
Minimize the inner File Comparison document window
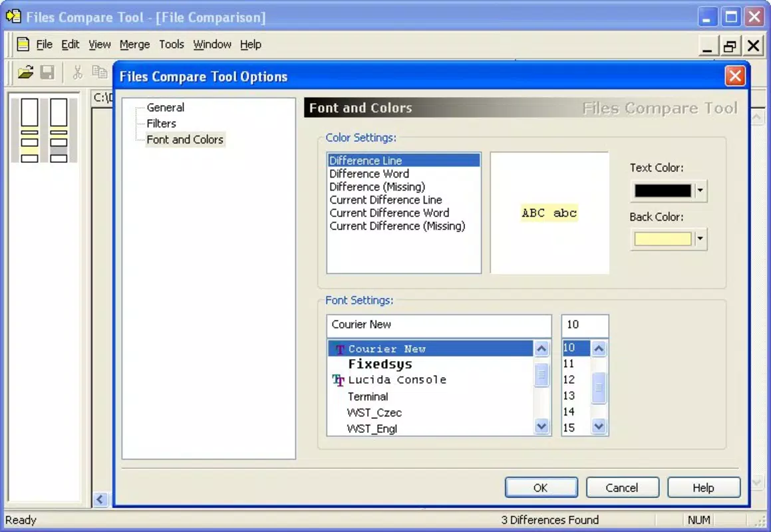coord(707,46)
